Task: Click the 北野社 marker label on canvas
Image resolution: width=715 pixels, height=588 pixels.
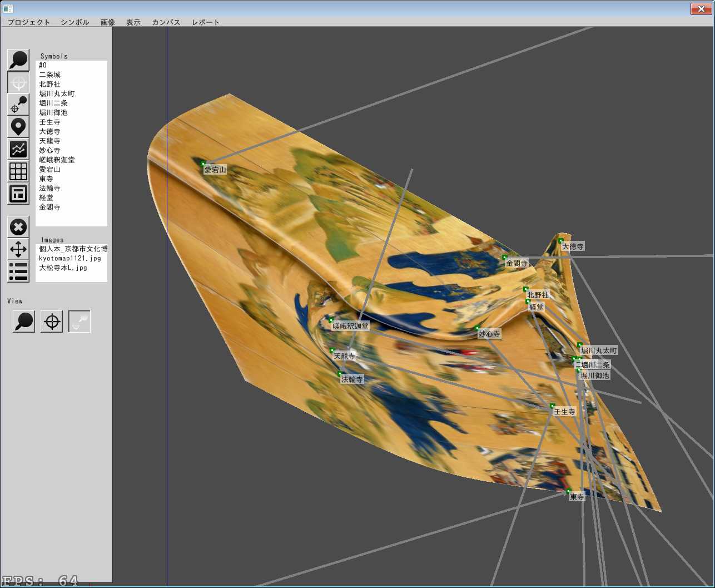Action: pyautogui.click(x=538, y=295)
